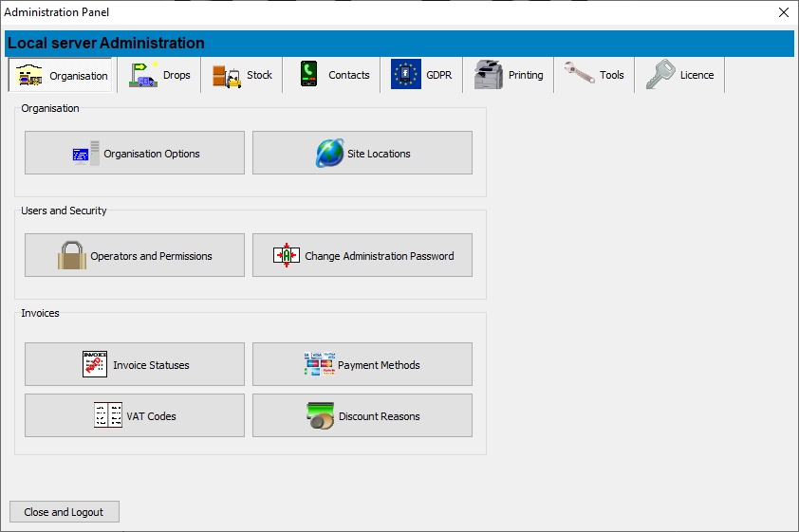Image resolution: width=799 pixels, height=532 pixels.
Task: Click the padlock icon for Operators and Permissions
Action: 72,255
